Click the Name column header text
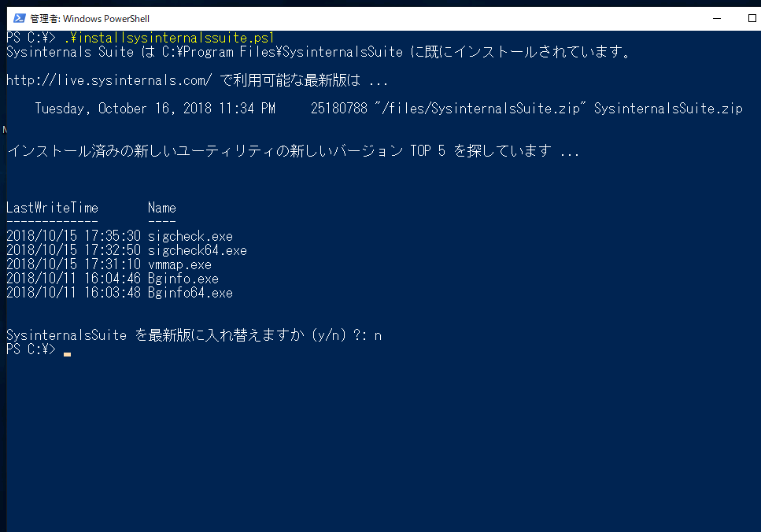This screenshot has width=761, height=532. point(161,207)
